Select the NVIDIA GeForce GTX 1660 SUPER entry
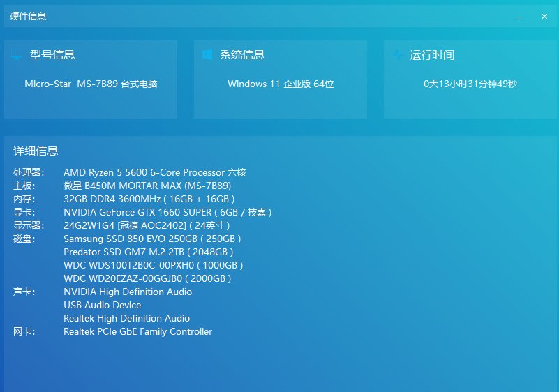The image size is (559, 392). pos(167,212)
